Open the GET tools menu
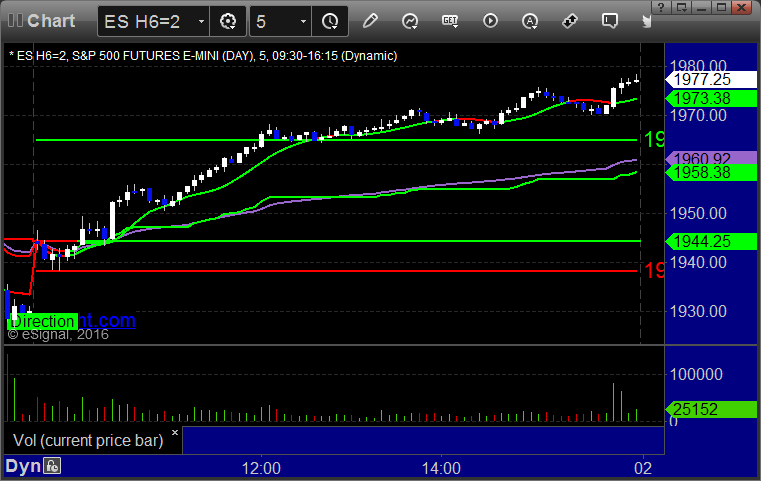 pos(450,21)
